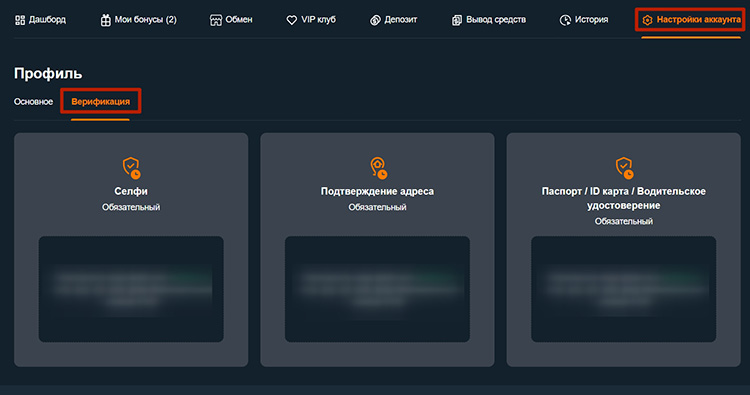Open the Дашборд menu item

41,20
